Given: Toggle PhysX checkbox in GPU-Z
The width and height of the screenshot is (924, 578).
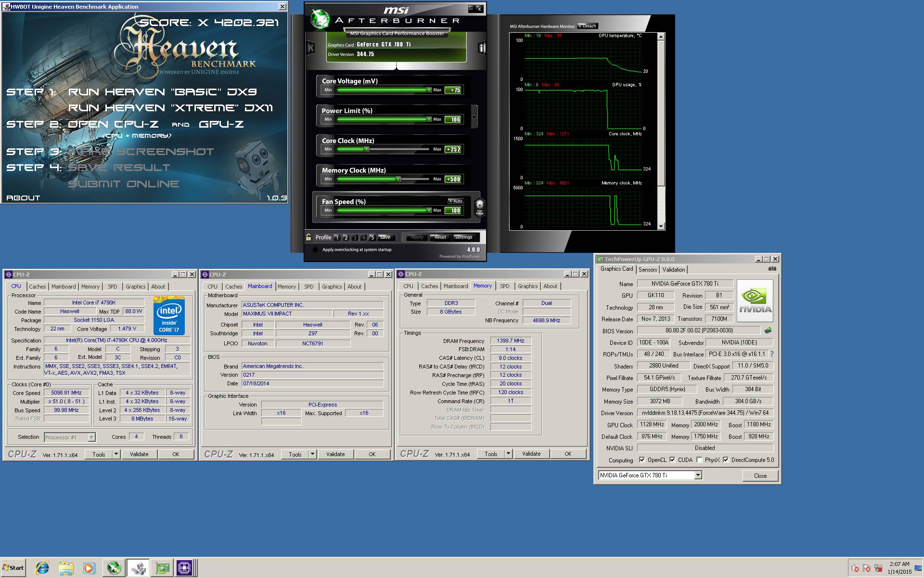Looking at the screenshot, I should [x=699, y=460].
